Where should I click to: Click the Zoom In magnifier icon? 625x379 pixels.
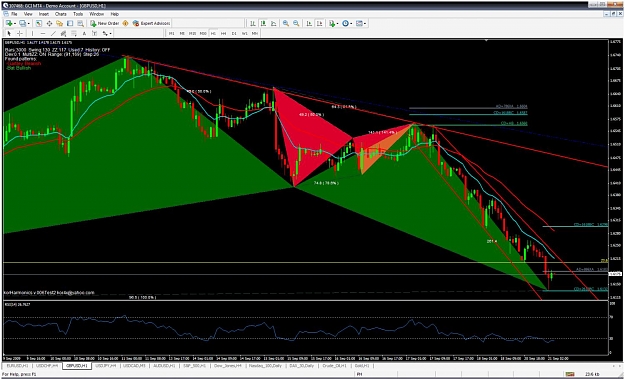pos(286,24)
